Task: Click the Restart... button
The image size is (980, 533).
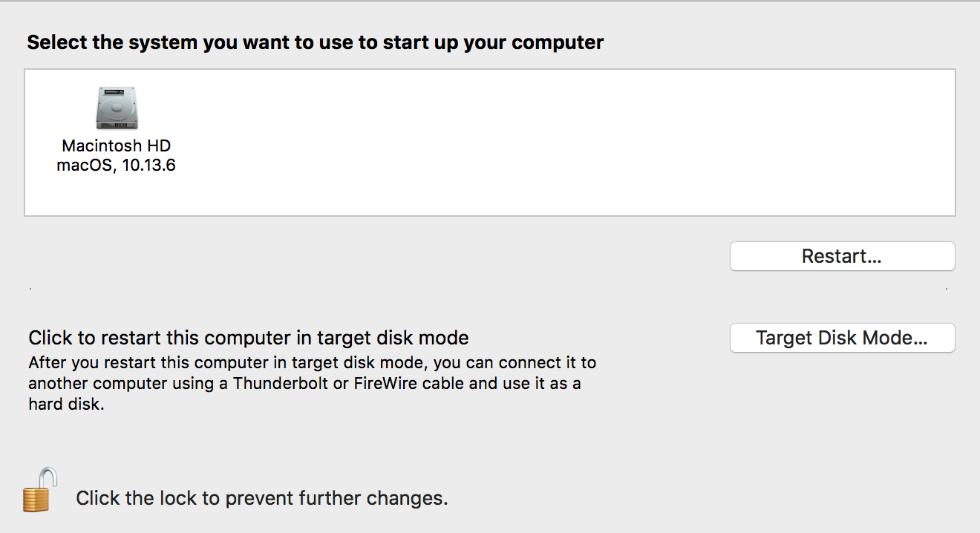Action: pyautogui.click(x=842, y=257)
